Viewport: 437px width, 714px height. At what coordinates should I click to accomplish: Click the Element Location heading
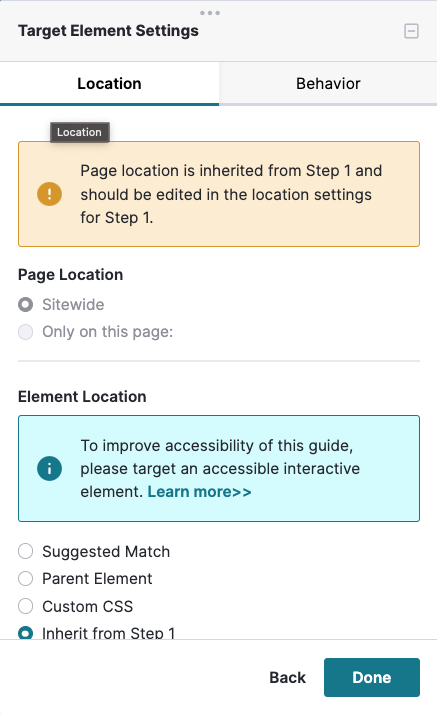point(82,397)
